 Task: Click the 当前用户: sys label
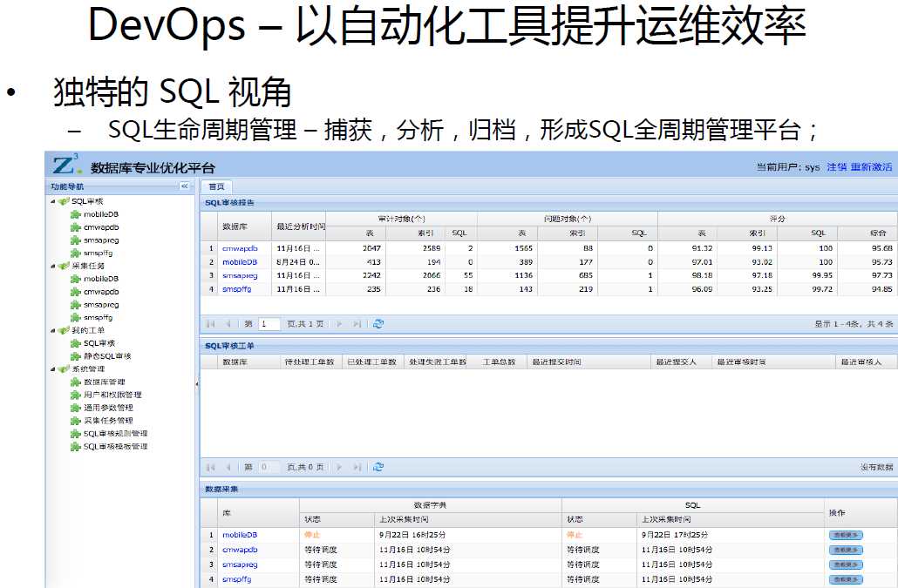coord(788,167)
